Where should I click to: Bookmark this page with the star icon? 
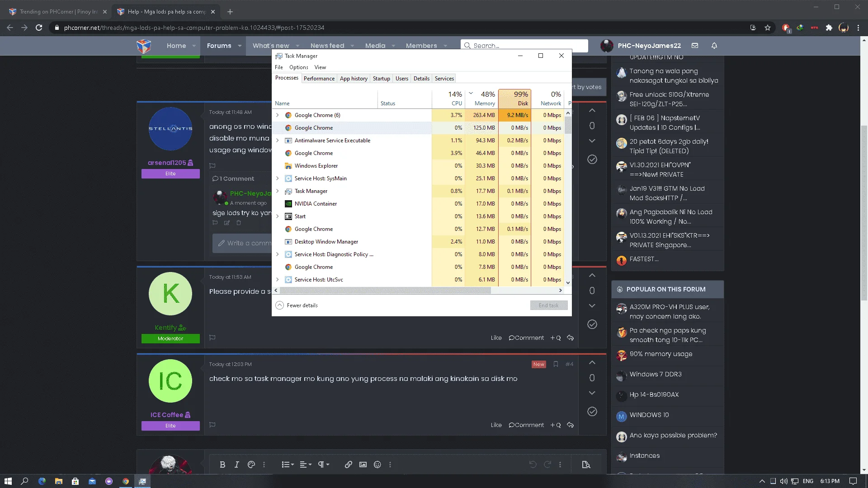(768, 28)
